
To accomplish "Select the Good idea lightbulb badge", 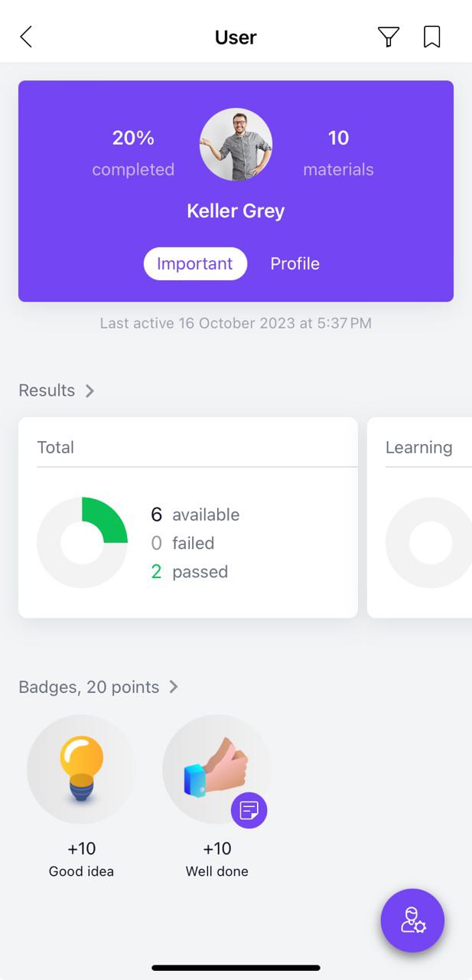I will tap(81, 769).
